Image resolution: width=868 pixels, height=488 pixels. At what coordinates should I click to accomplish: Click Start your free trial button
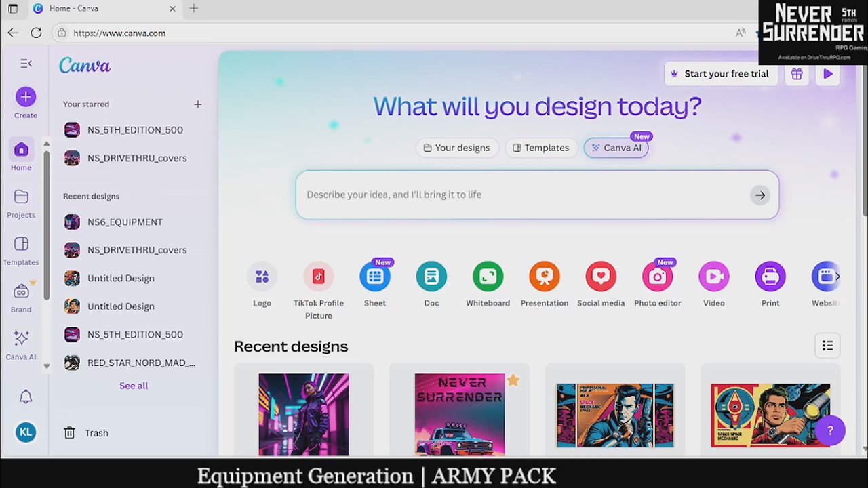(719, 74)
